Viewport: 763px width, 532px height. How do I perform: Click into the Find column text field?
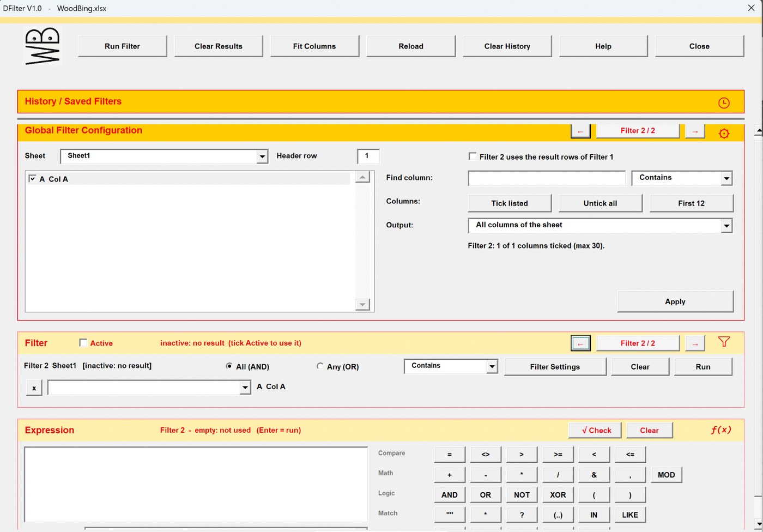[547, 178]
